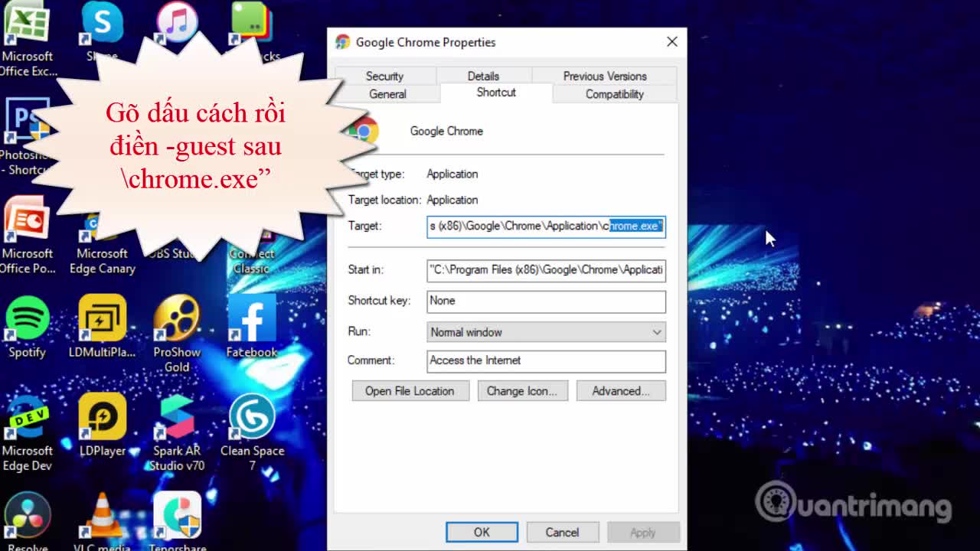Launch Spotify from the desktop

pos(28,328)
